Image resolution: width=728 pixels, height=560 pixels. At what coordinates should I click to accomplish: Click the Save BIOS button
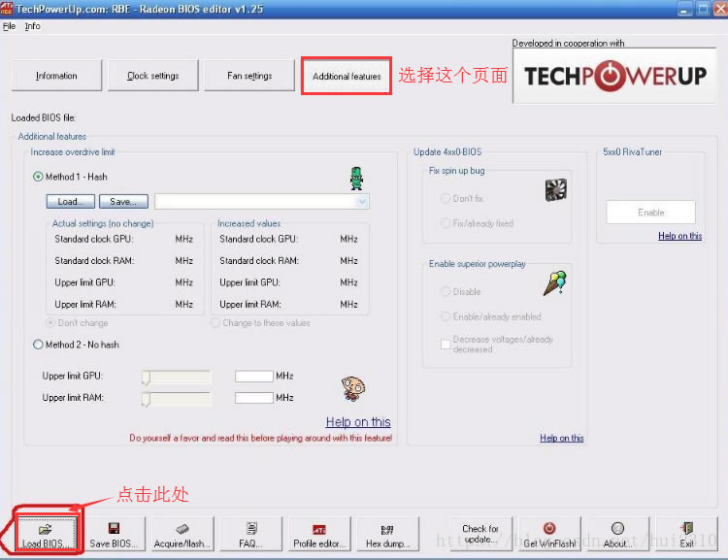coord(114,534)
